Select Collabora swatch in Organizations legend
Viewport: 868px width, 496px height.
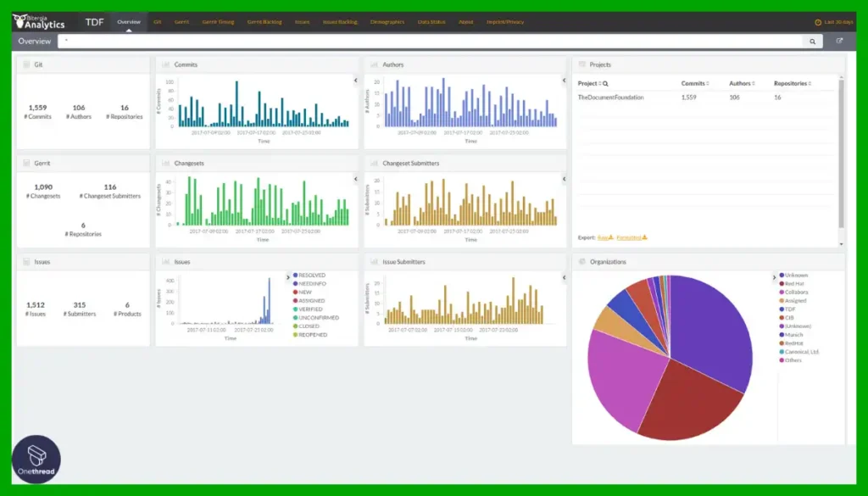pos(782,293)
